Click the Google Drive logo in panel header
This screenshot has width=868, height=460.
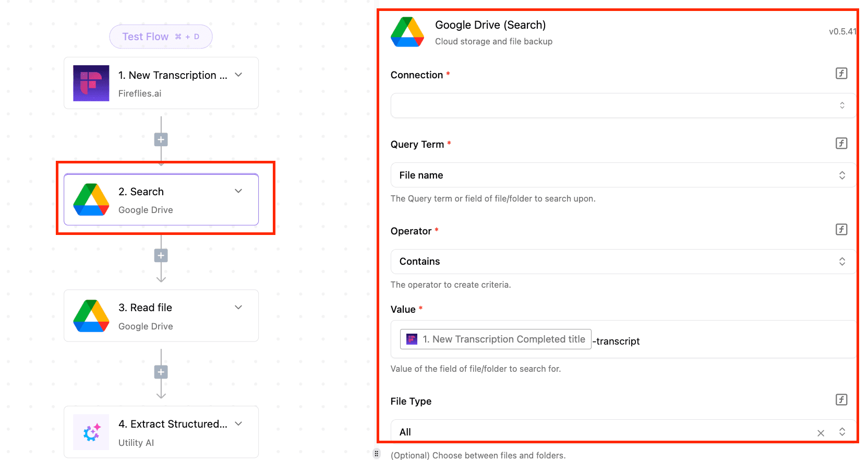407,32
